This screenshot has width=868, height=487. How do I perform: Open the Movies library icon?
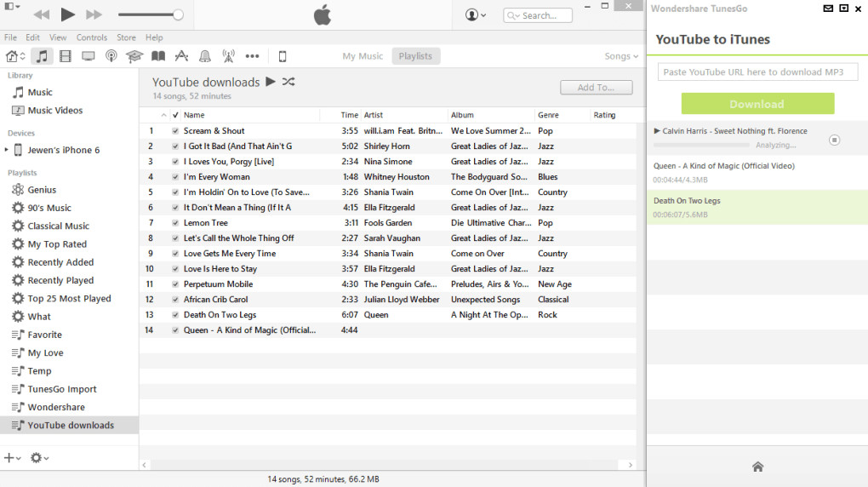pos(66,56)
